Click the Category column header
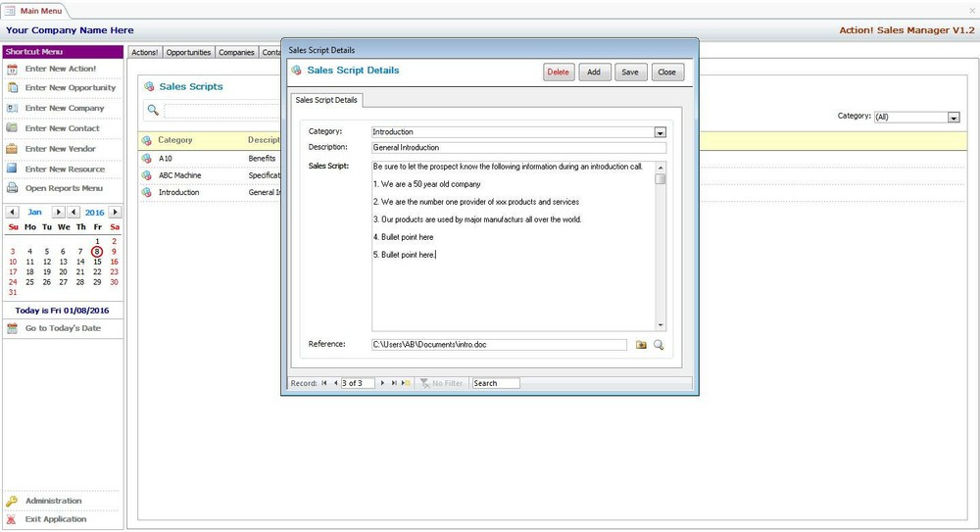The height and width of the screenshot is (532, 980). 175,140
